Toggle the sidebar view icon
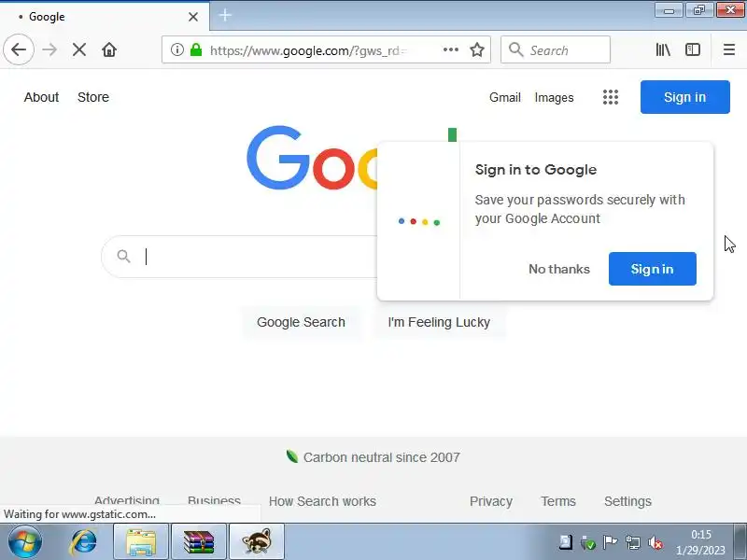 coord(693,49)
